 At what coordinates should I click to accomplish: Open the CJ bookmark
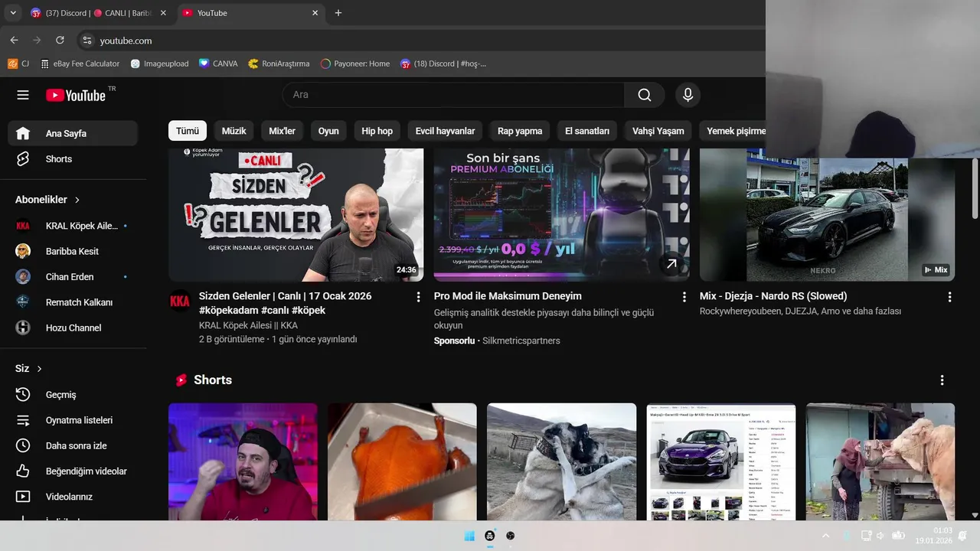tap(19, 64)
